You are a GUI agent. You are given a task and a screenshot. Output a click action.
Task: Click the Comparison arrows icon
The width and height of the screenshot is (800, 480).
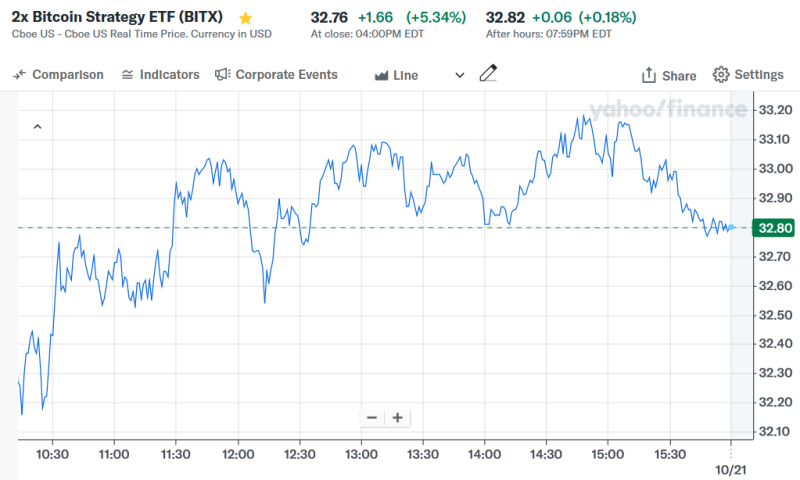pos(20,75)
